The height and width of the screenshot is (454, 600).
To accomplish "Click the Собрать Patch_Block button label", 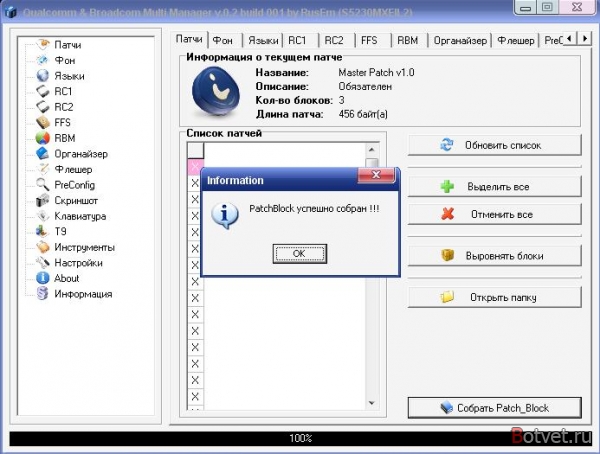I will click(x=503, y=408).
